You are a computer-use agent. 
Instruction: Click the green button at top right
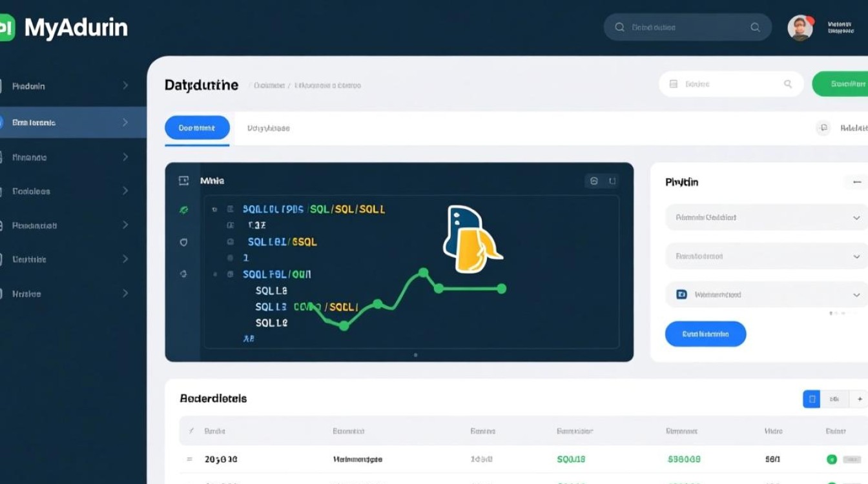pos(842,84)
